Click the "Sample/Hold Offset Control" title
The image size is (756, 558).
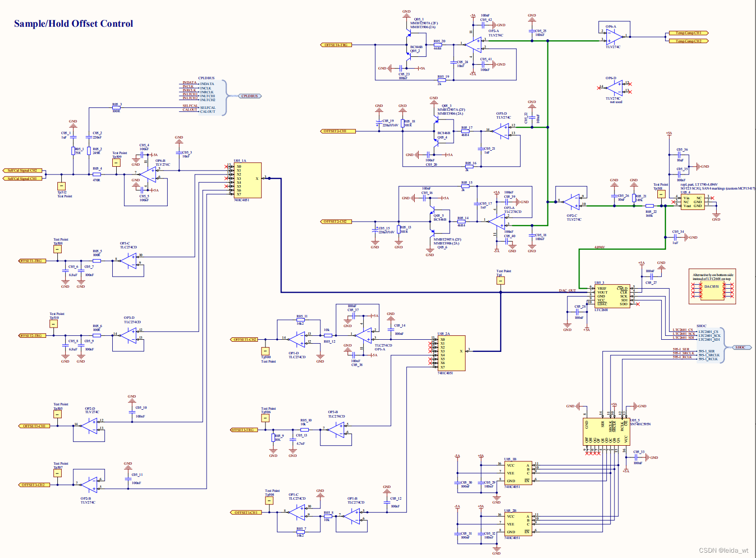click(x=73, y=23)
